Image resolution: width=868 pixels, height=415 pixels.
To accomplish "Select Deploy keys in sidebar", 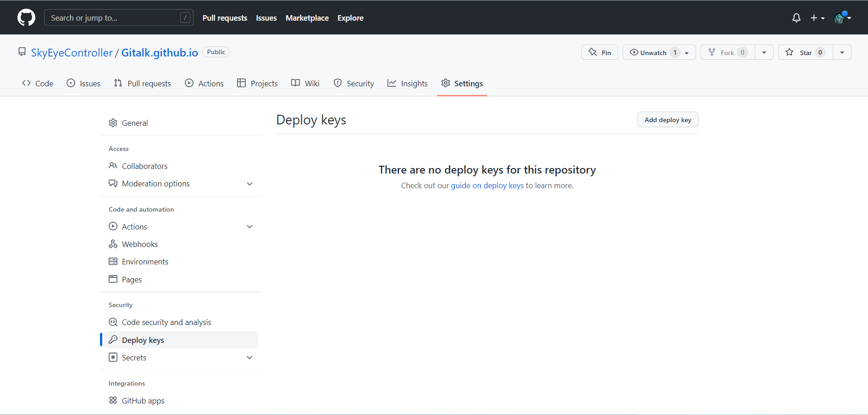I will click(x=181, y=340).
